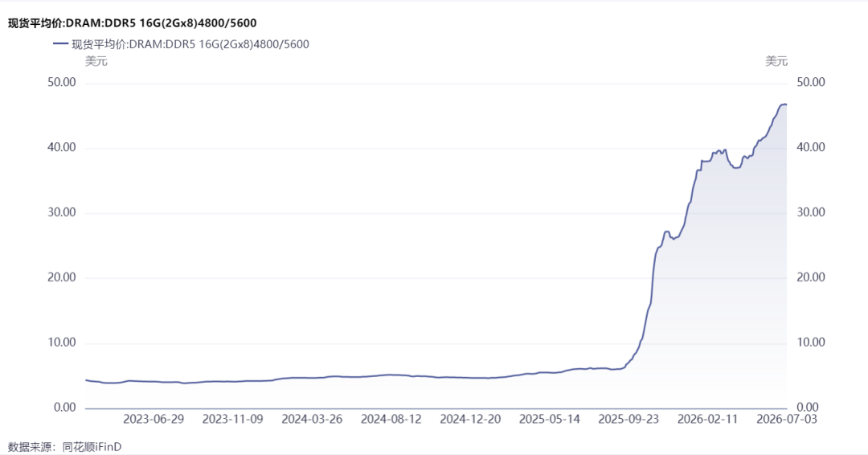868x455 pixels.
Task: Select right axis value 40.00
Action: click(x=810, y=147)
